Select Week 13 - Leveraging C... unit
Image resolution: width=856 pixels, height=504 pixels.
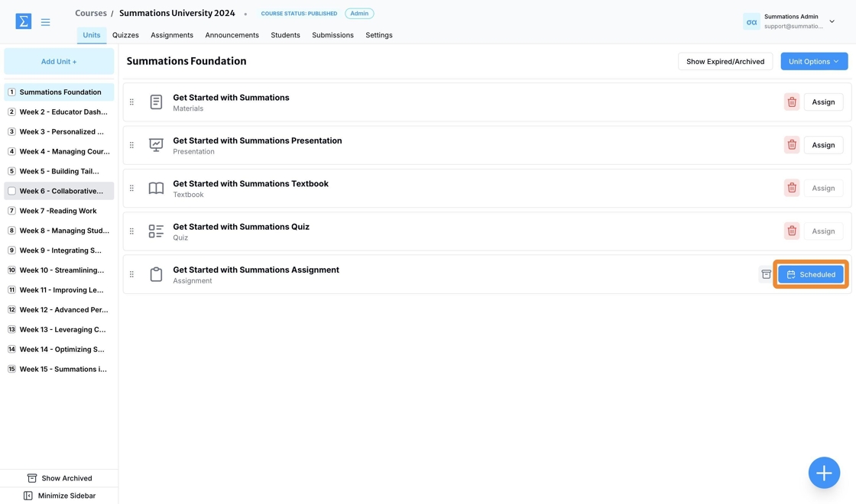click(59, 329)
